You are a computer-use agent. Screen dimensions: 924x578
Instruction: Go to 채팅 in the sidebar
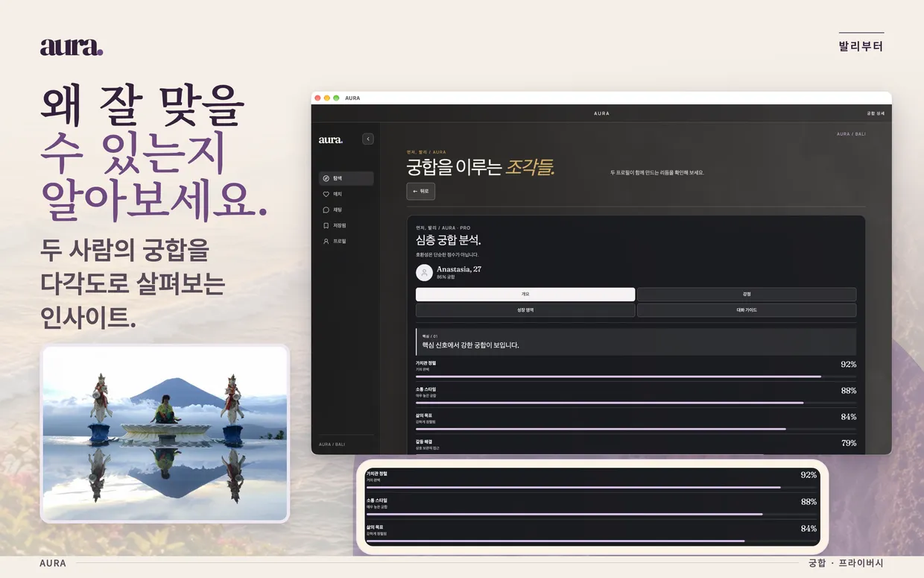pyautogui.click(x=346, y=210)
